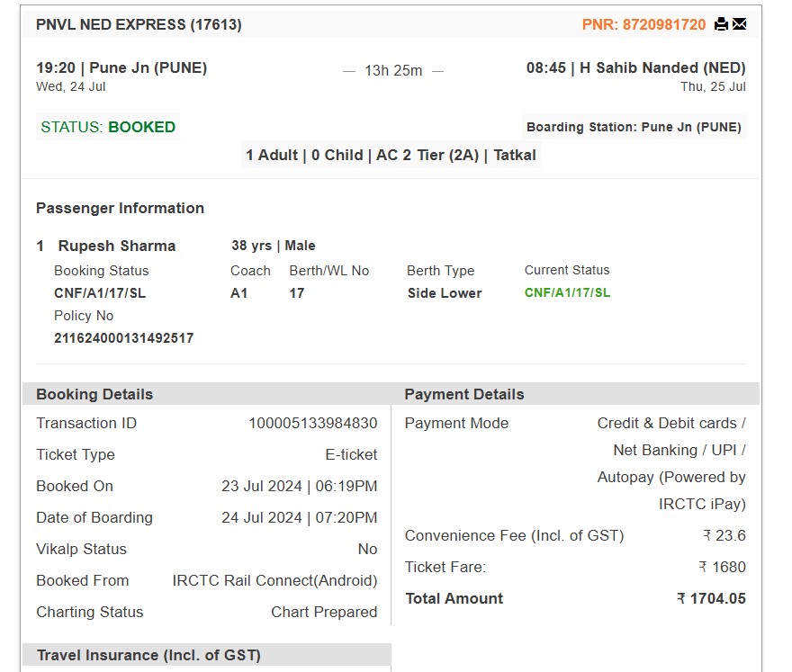Click the policy number 211624000131492517

[124, 338]
